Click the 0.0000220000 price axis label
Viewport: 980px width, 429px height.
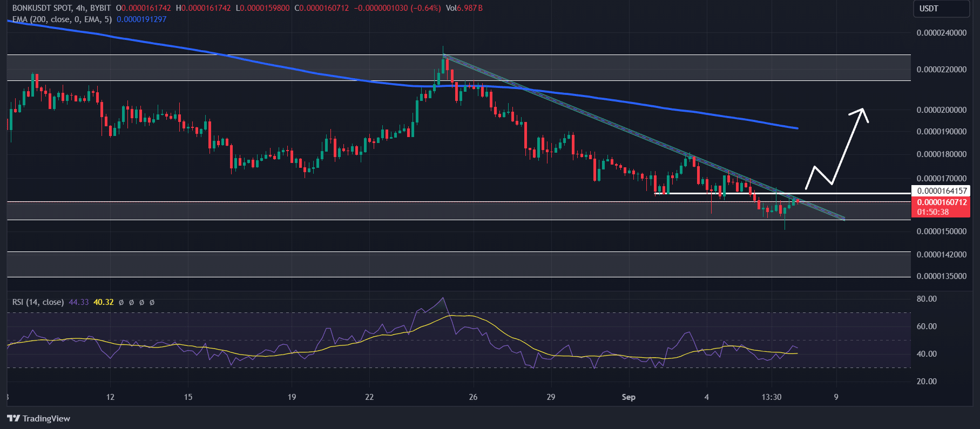click(942, 70)
